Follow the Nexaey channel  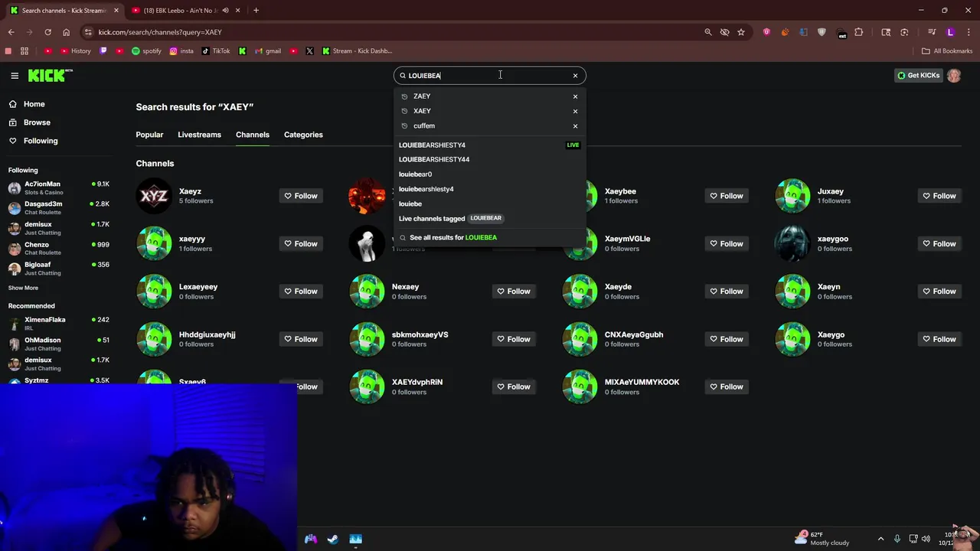pyautogui.click(x=514, y=291)
